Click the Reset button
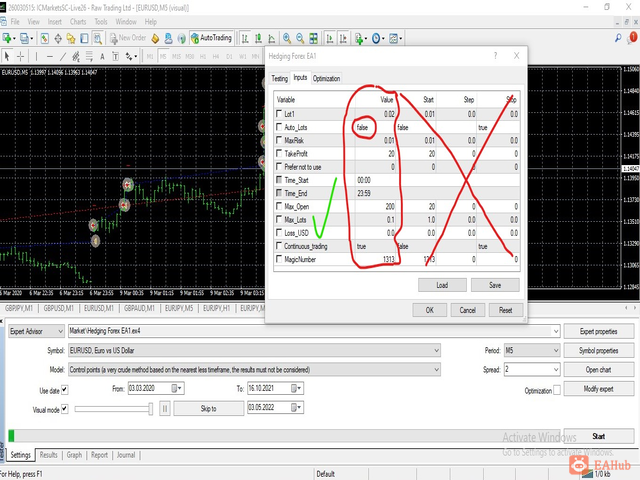The image size is (640, 480). click(505, 310)
